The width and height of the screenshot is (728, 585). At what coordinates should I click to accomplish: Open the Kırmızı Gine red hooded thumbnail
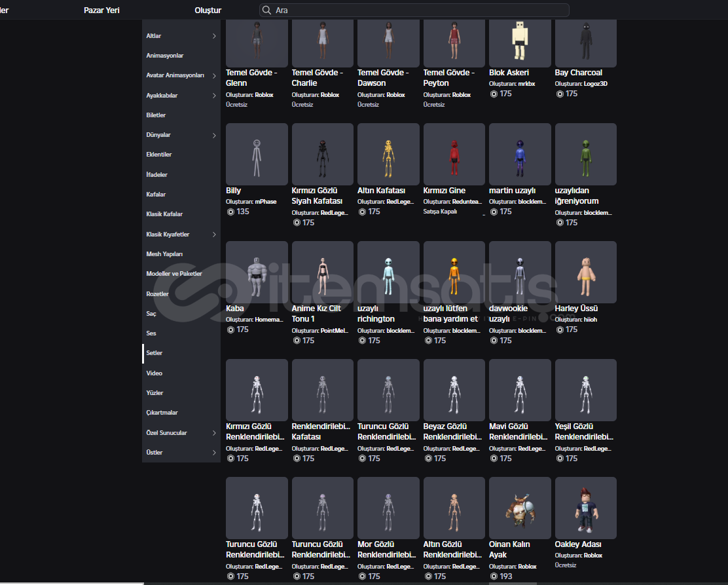[x=454, y=154]
